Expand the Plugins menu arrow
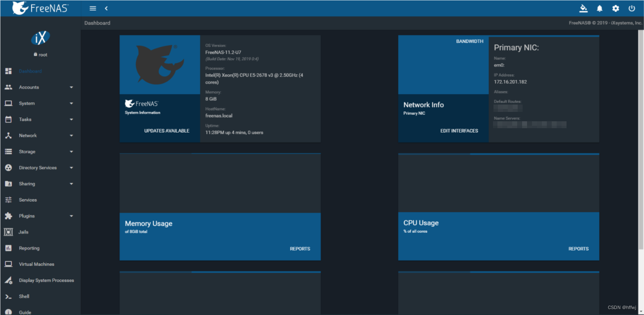The width and height of the screenshot is (644, 315). tap(72, 216)
